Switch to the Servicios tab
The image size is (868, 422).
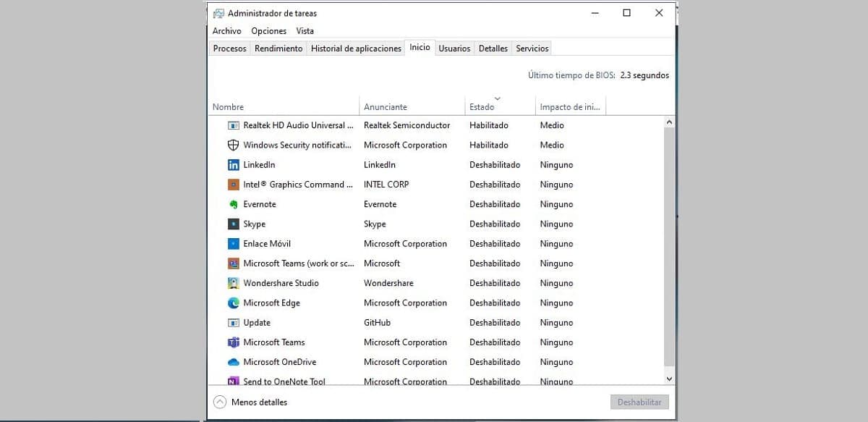tap(532, 48)
